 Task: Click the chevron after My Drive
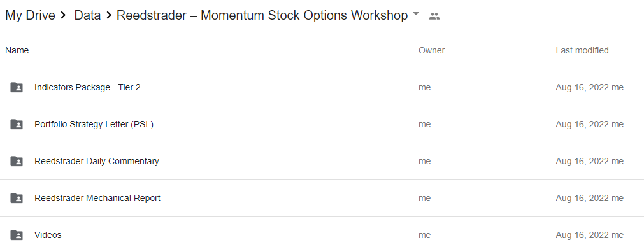[63, 16]
